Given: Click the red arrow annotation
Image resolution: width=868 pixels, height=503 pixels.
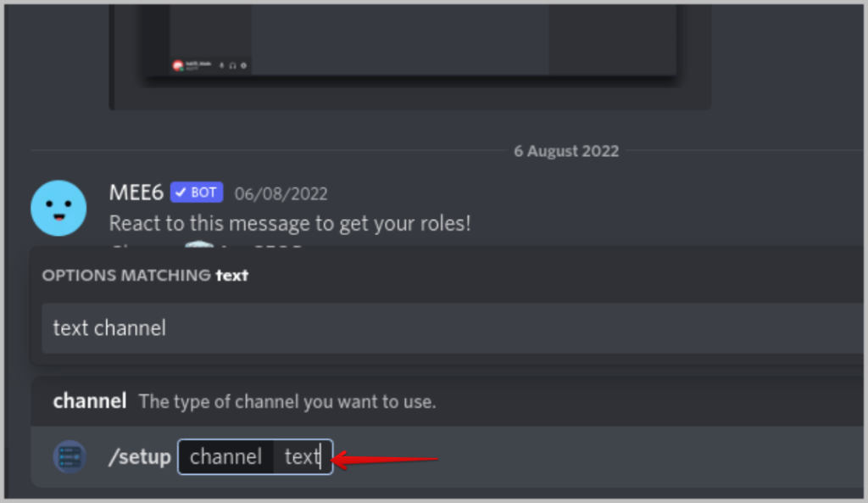Looking at the screenshot, I should pyautogui.click(x=386, y=459).
